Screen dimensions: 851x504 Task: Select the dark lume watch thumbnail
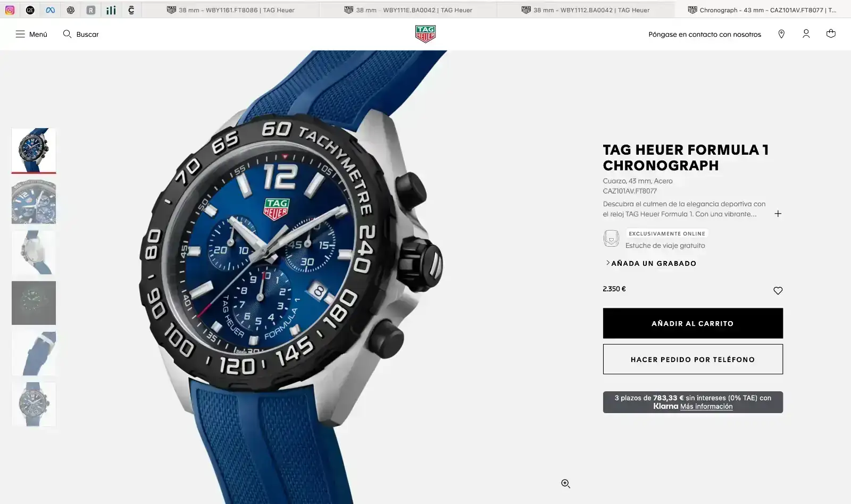[x=34, y=303]
